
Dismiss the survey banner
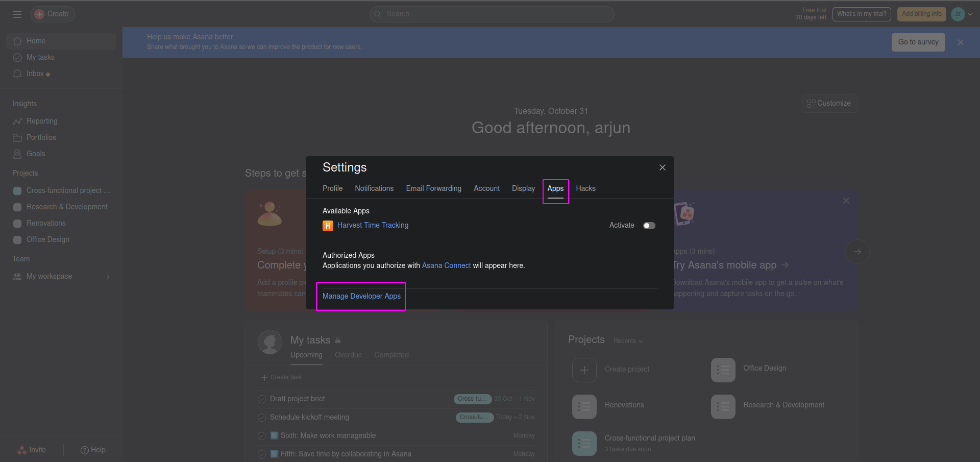[961, 42]
